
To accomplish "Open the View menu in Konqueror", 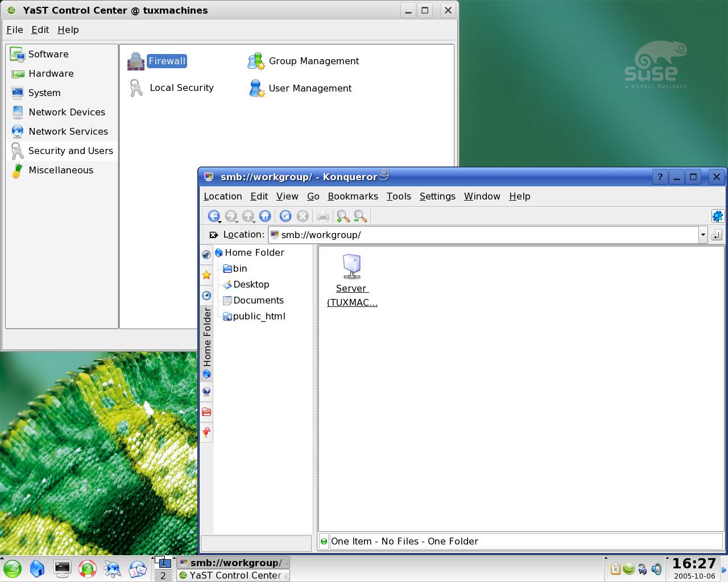I will pyautogui.click(x=287, y=196).
